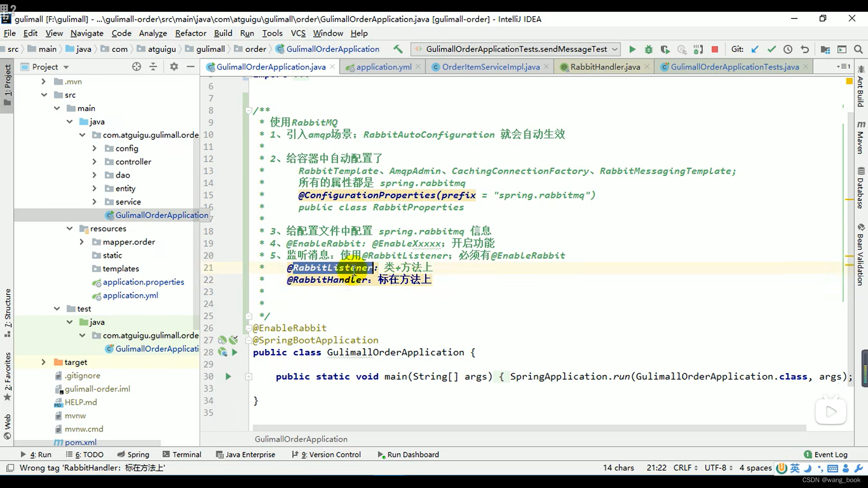
Task: Open the VCS menu
Action: [298, 33]
